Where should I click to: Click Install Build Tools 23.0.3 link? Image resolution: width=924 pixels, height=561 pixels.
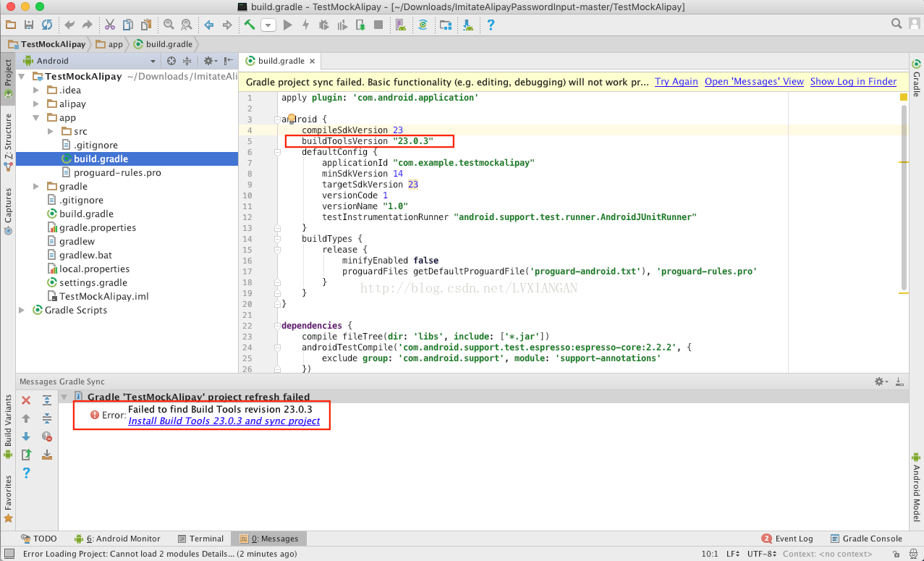[224, 421]
